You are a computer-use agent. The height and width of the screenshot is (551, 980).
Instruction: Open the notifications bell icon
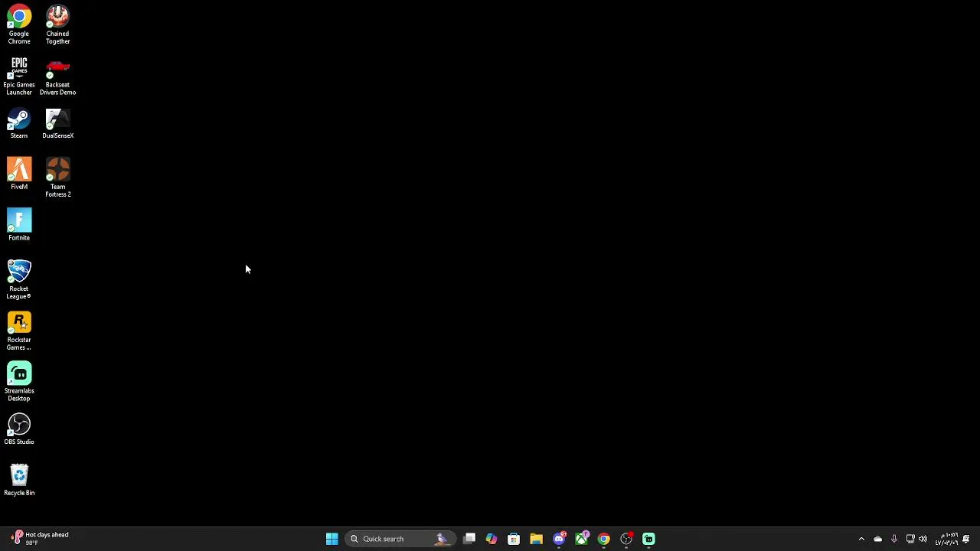(967, 539)
